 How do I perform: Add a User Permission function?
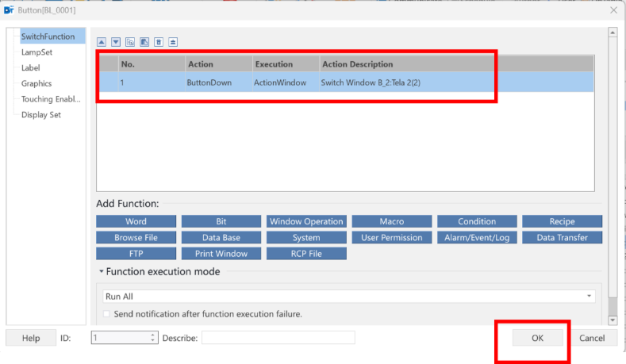click(x=392, y=237)
